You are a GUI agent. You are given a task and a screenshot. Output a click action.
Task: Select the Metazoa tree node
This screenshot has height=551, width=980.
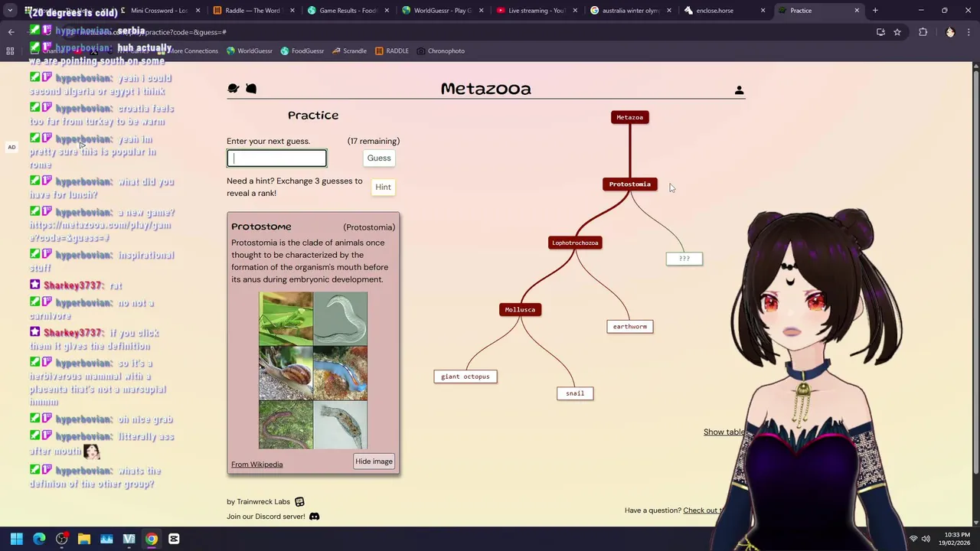630,118
